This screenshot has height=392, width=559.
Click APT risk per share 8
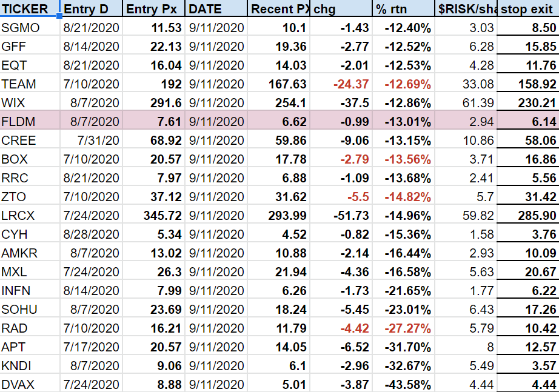pyautogui.click(x=490, y=347)
